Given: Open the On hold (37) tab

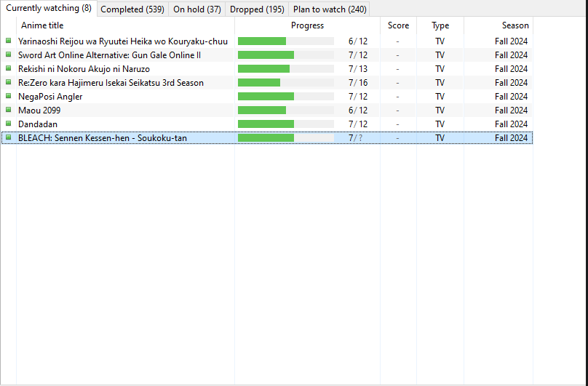Looking at the screenshot, I should coord(197,9).
